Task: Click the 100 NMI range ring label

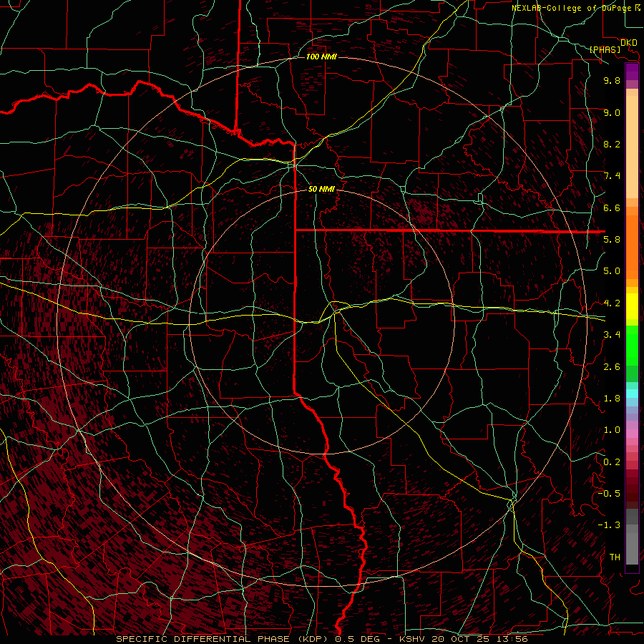Action: pos(321,57)
